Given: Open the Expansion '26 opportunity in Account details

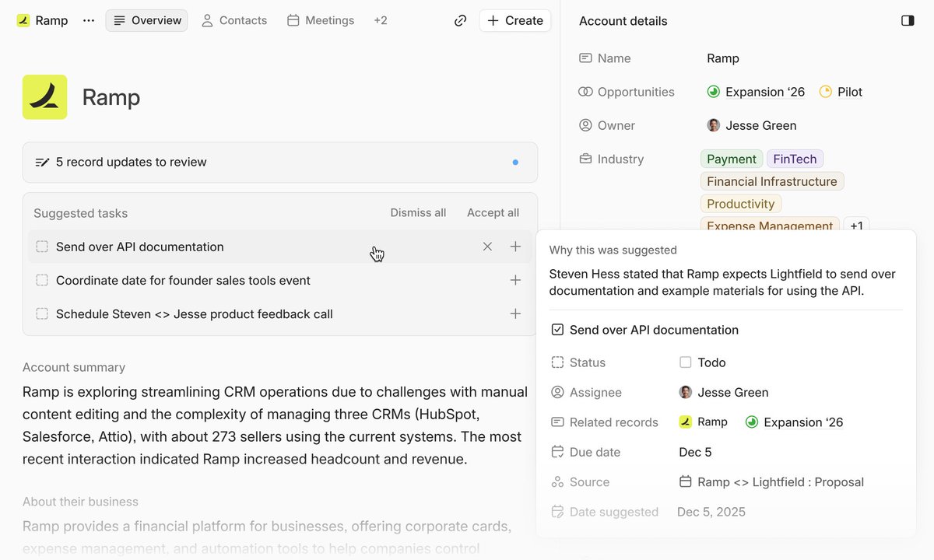Looking at the screenshot, I should 756,92.
